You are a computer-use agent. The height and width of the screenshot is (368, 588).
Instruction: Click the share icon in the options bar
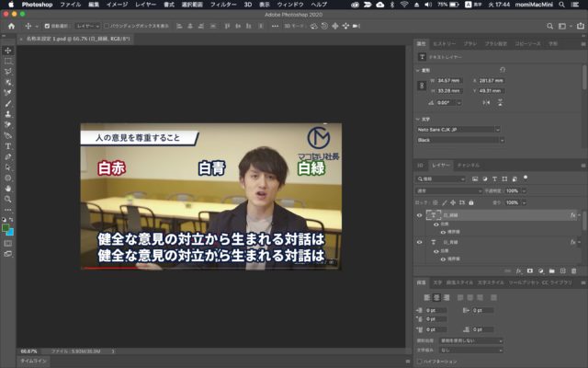[581, 26]
